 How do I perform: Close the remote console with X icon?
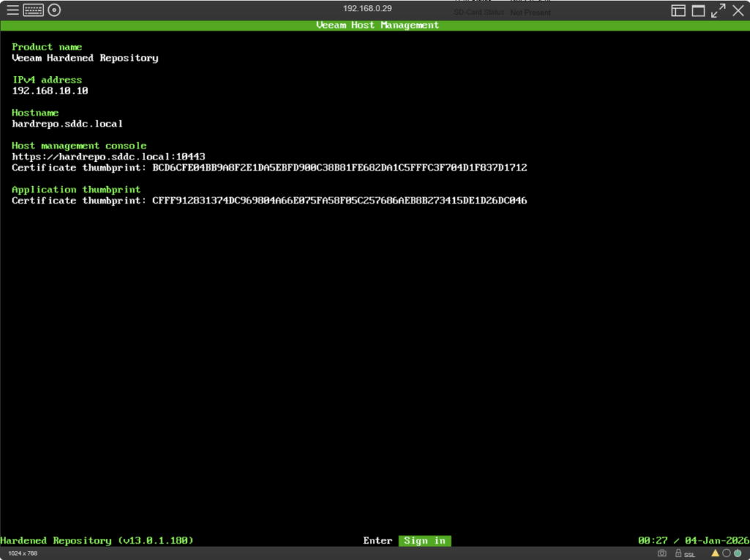pyautogui.click(x=738, y=10)
